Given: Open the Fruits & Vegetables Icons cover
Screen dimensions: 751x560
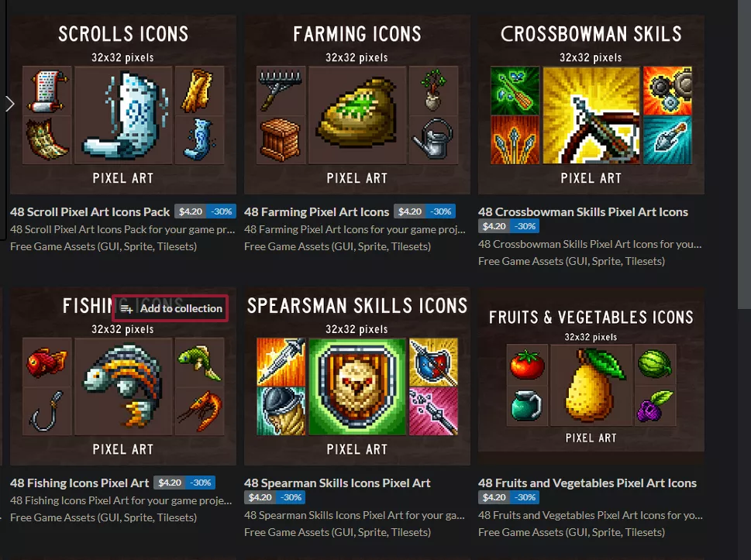Looking at the screenshot, I should tap(591, 369).
